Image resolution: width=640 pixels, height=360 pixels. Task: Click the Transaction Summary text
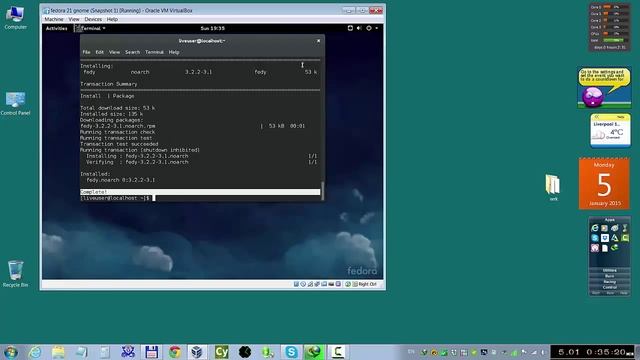(x=109, y=84)
